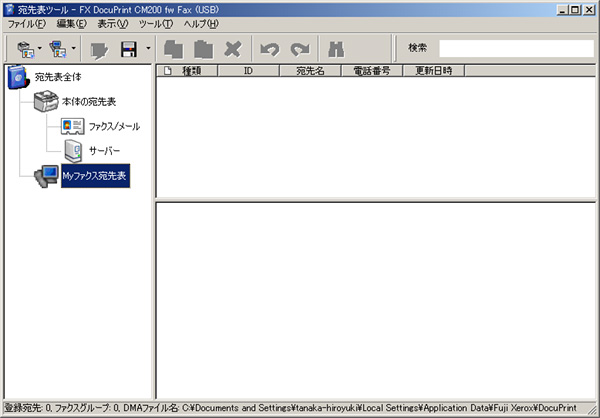The image size is (600, 418).
Task: Click the copy icon in toolbar
Action: [174, 47]
